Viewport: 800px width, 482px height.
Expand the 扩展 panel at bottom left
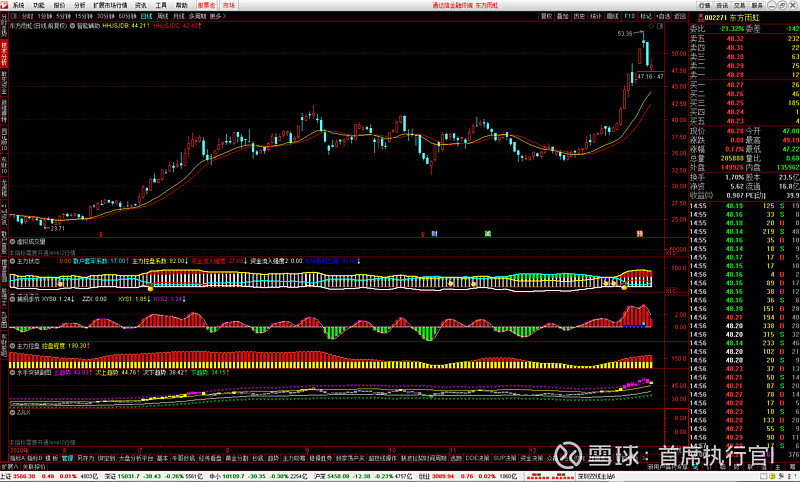click(x=10, y=467)
